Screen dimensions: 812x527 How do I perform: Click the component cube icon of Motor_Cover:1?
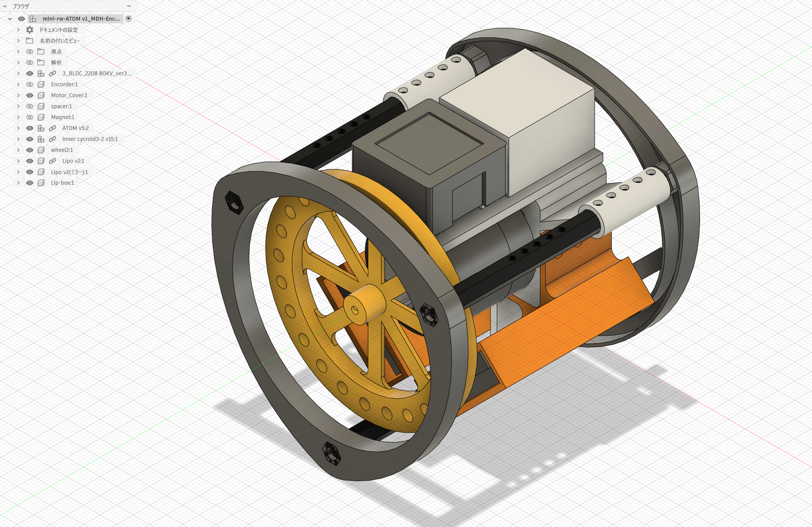pos(41,95)
